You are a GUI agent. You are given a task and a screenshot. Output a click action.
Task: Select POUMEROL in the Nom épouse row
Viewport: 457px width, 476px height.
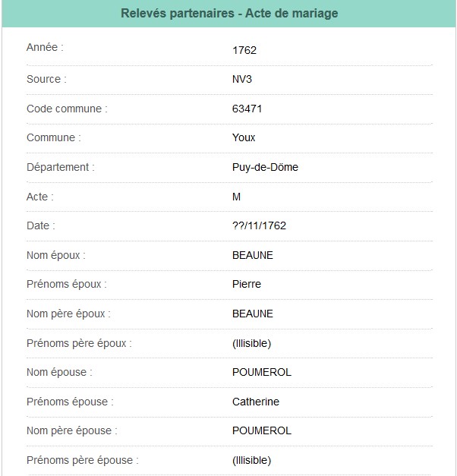(x=261, y=372)
